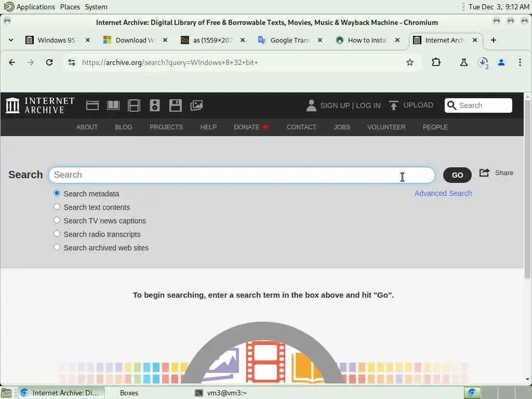Select Search archived web sites option
Viewport: 532px width, 399px height.
(57, 247)
